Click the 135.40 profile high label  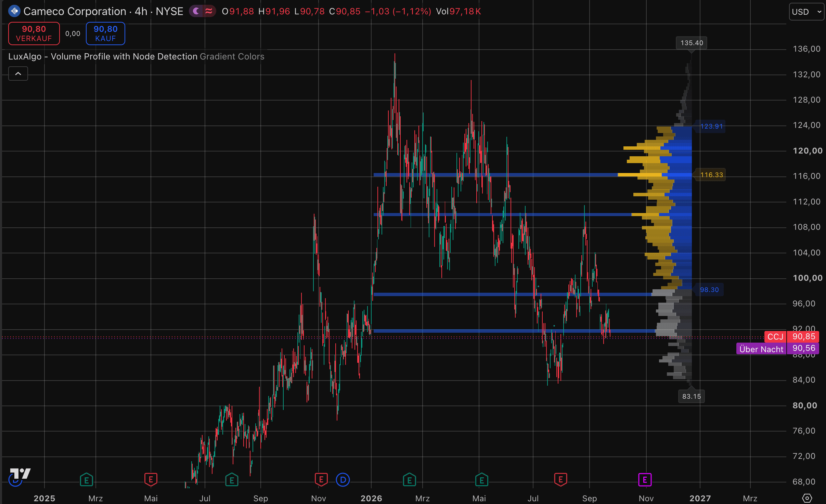(692, 43)
